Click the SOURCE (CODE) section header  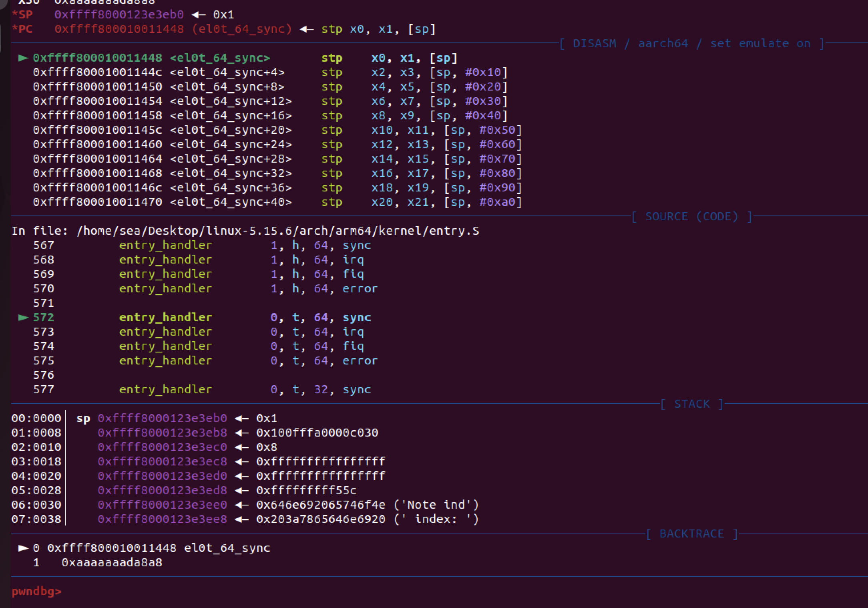coord(691,217)
